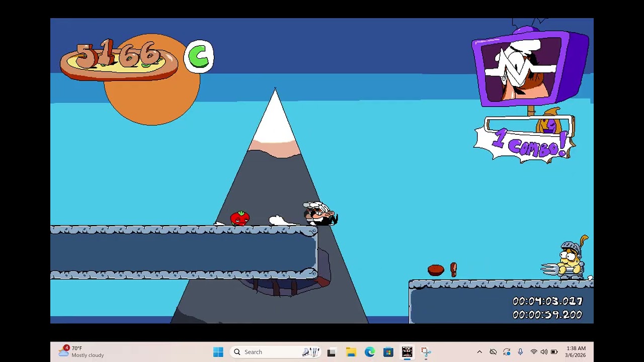Select the running game icon in taskbar
Screen dimensions: 644x362
pyautogui.click(x=407, y=352)
